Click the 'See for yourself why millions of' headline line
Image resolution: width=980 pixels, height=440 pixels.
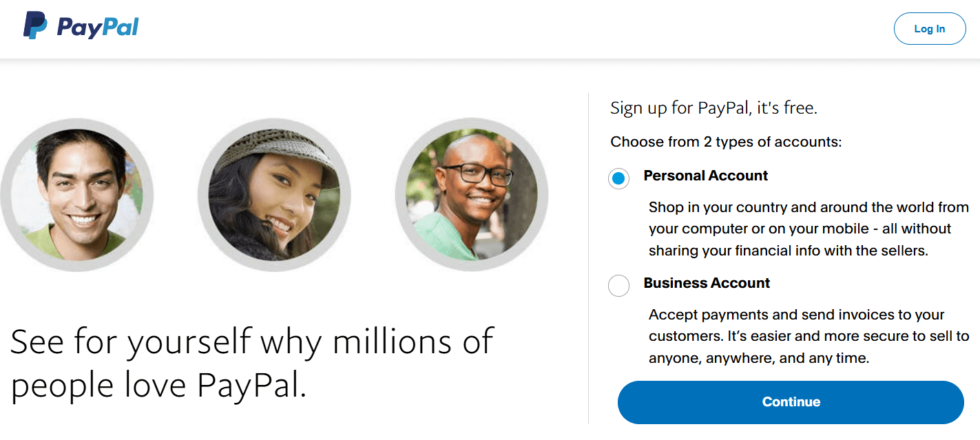252,342
